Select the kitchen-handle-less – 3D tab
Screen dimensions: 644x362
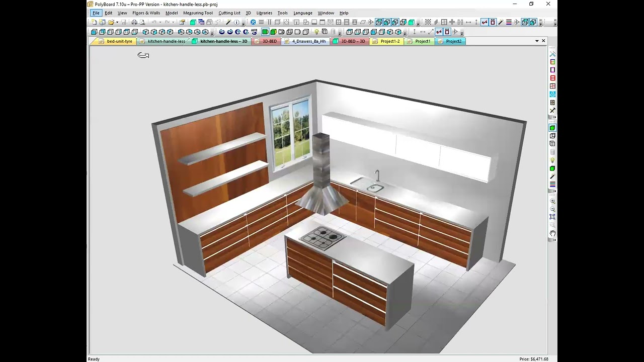tap(220, 41)
